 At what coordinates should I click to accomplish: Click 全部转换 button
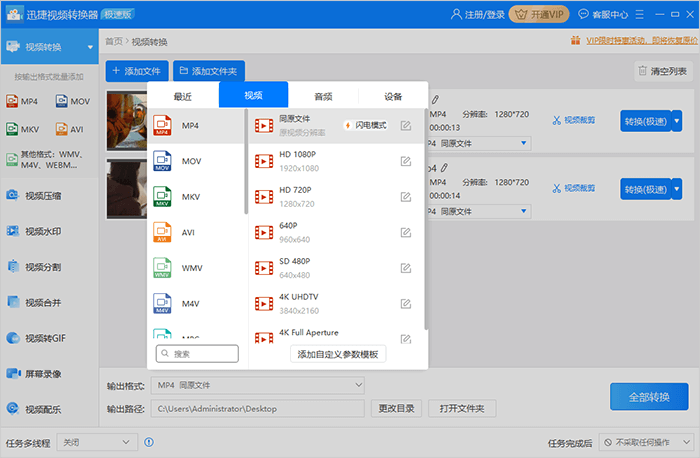pos(649,396)
